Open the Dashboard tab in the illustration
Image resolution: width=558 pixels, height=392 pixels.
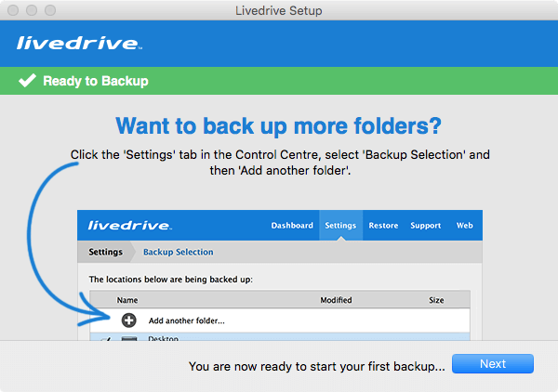292,226
